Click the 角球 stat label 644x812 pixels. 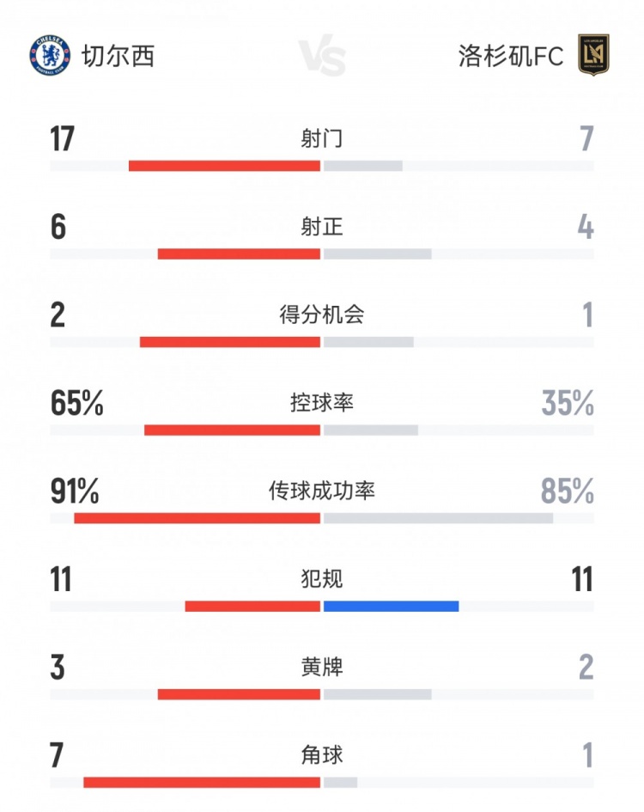pyautogui.click(x=322, y=755)
